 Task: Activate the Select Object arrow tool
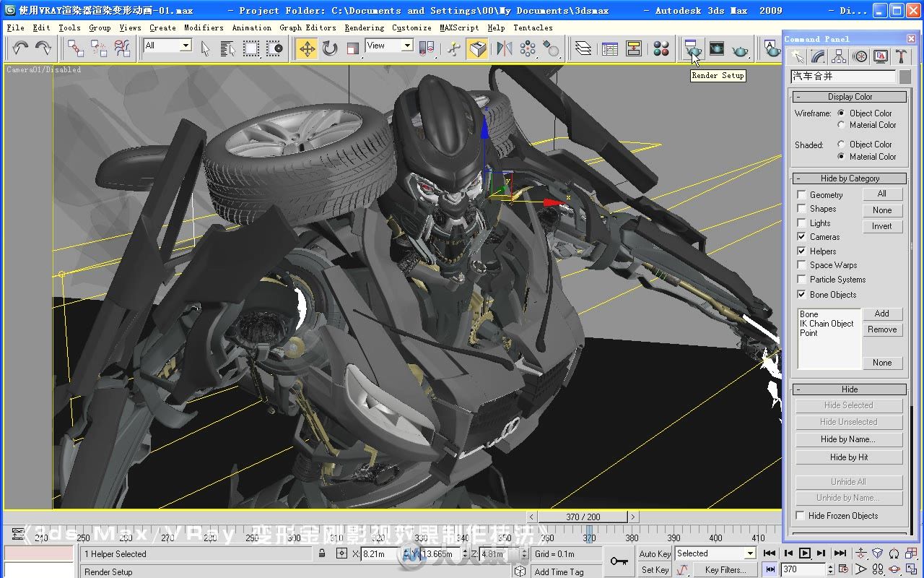click(x=205, y=48)
